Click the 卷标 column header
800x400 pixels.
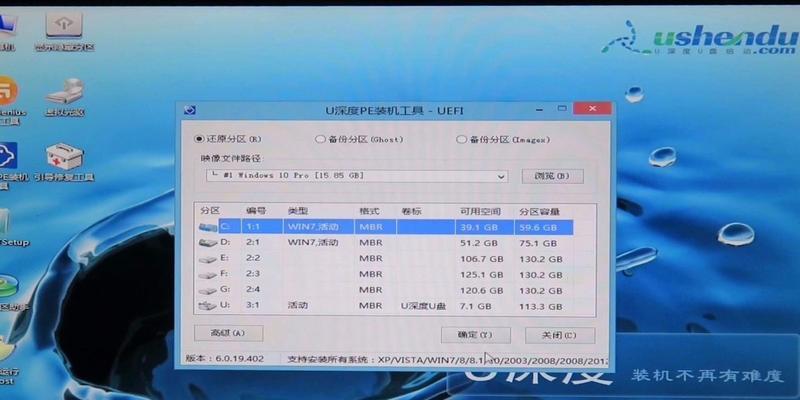point(411,211)
